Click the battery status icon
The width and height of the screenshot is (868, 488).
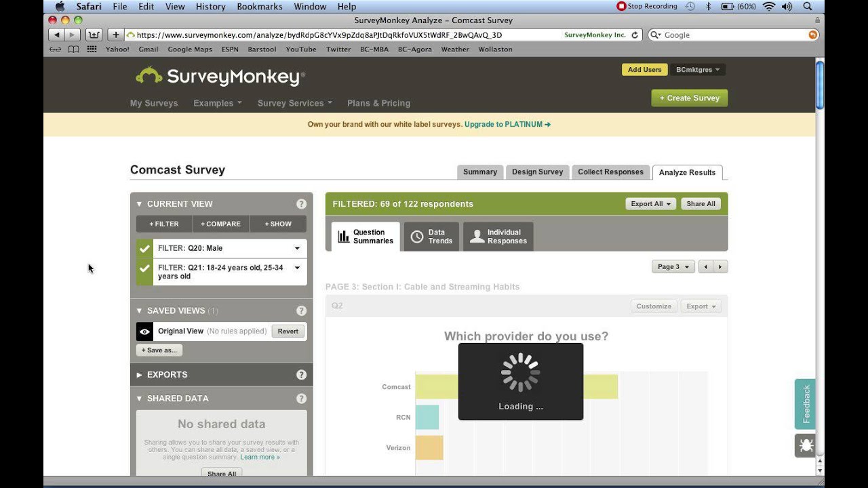[x=738, y=6]
